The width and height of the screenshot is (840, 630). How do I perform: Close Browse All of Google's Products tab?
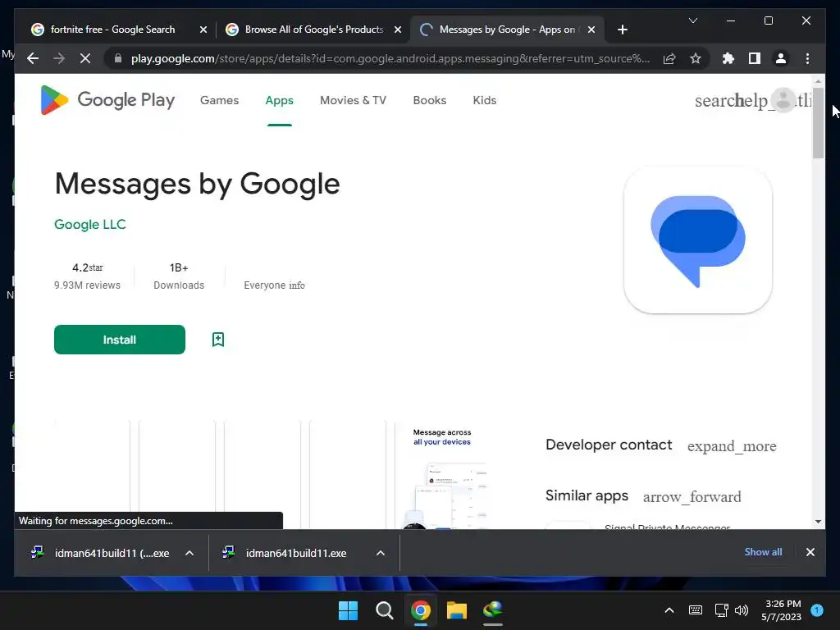click(398, 30)
